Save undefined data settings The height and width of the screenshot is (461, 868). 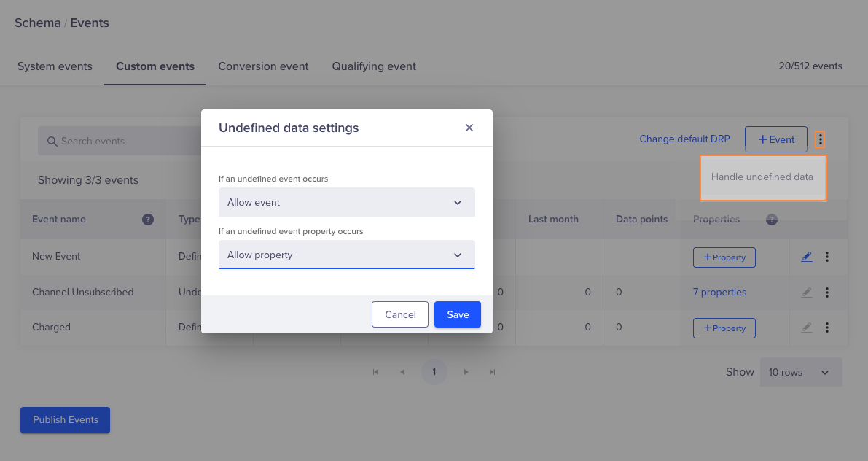click(x=458, y=314)
